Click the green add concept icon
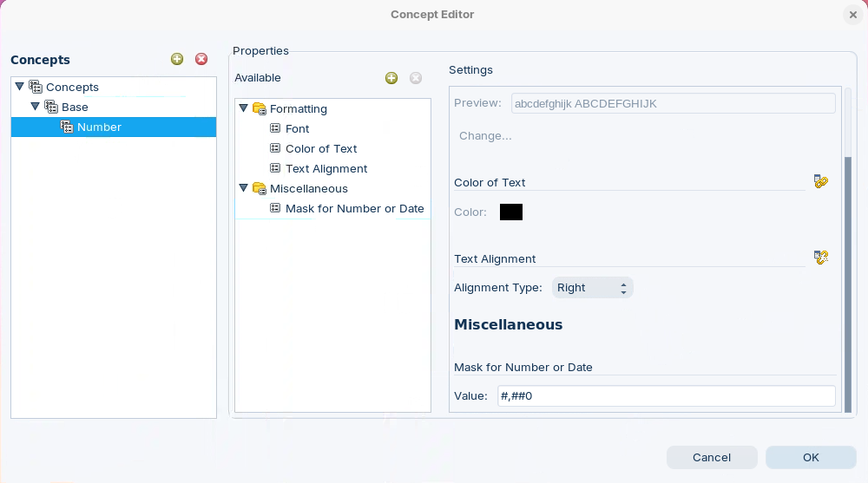868x483 pixels. point(177,59)
